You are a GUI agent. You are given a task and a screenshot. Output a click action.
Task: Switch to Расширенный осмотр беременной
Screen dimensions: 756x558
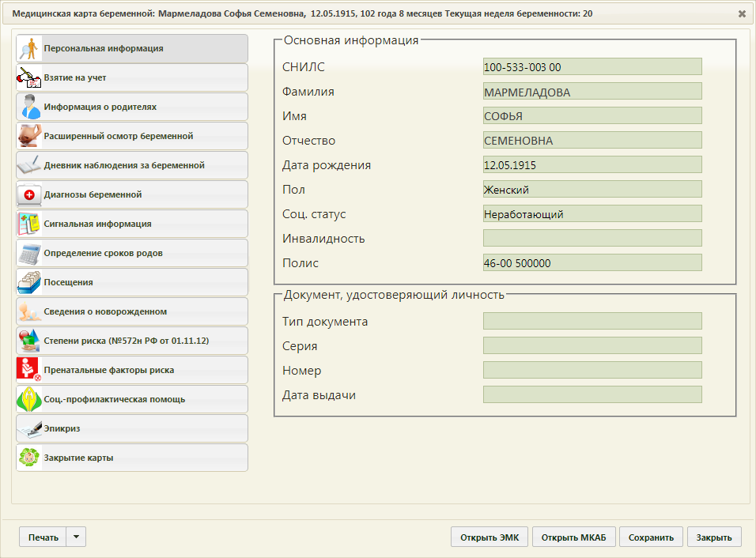132,137
